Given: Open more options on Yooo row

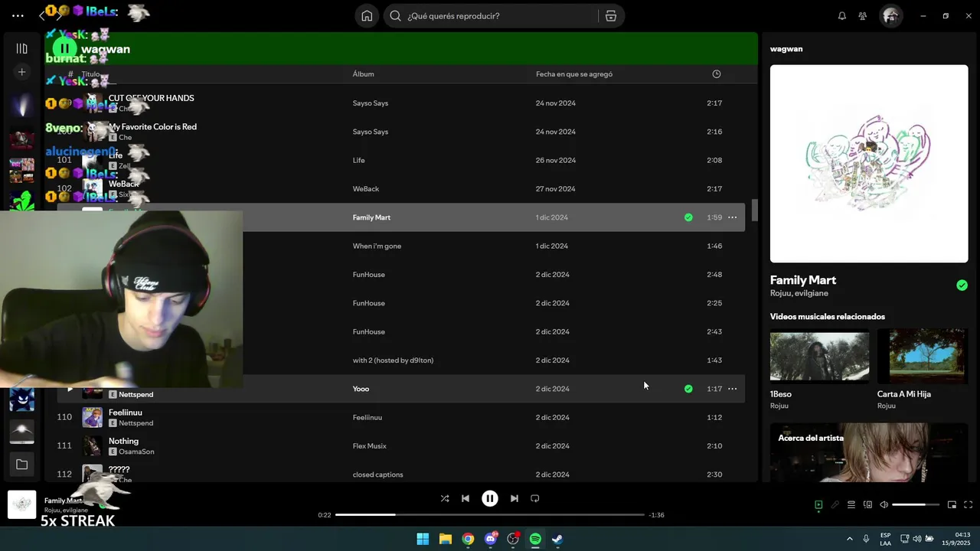Looking at the screenshot, I should [732, 389].
